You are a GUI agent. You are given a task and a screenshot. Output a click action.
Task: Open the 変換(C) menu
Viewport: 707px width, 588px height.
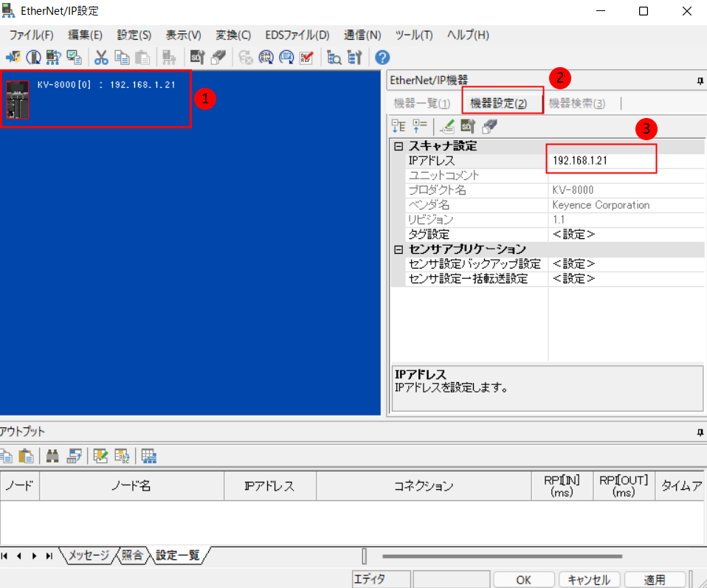click(233, 35)
